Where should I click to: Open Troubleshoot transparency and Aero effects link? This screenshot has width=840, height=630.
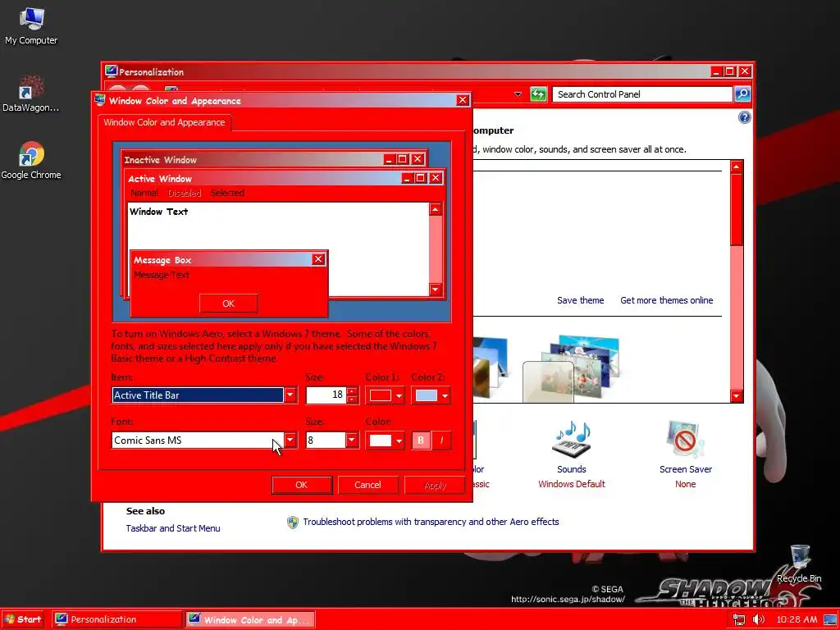pyautogui.click(x=431, y=522)
